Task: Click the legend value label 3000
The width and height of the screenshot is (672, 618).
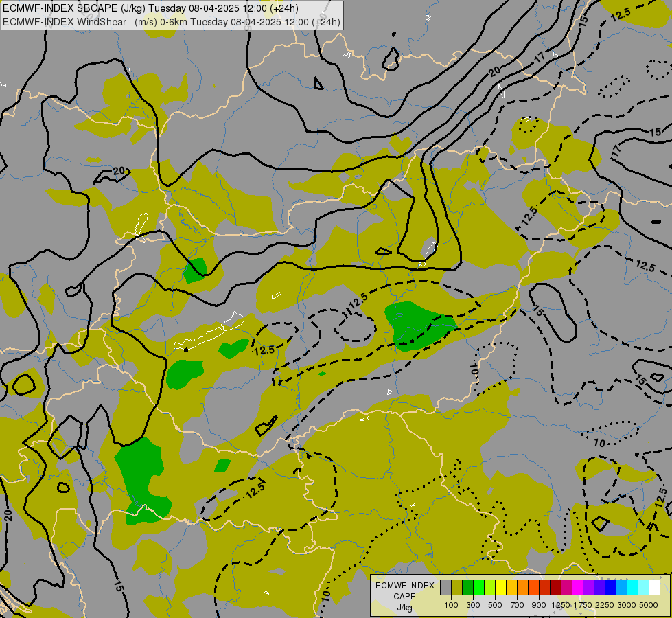Action: click(627, 605)
